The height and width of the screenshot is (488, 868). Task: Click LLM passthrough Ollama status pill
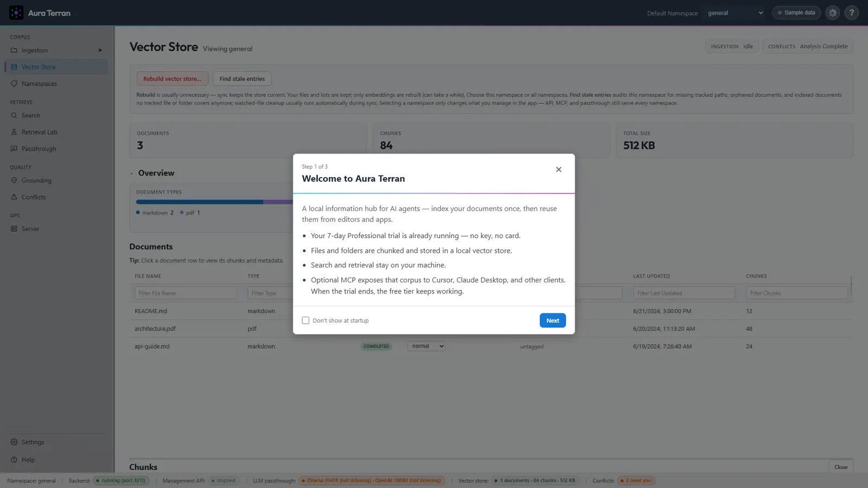point(372,480)
